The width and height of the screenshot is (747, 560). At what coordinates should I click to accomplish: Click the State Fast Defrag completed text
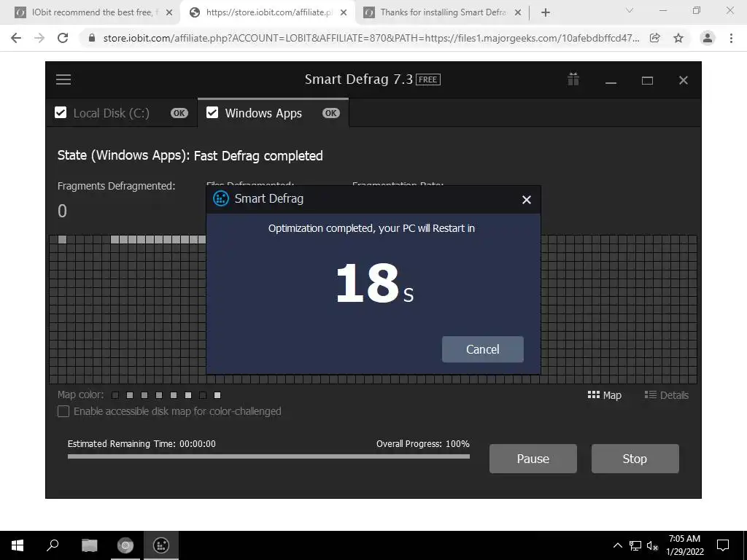(190, 156)
